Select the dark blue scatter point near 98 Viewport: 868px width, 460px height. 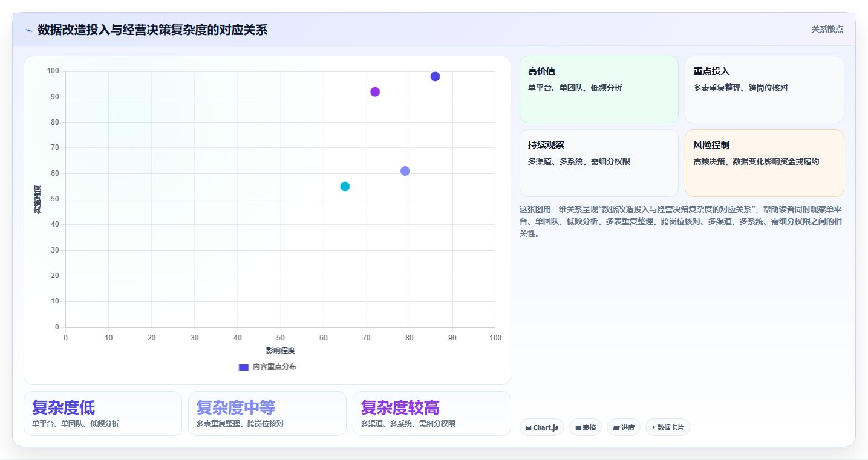[x=435, y=76]
